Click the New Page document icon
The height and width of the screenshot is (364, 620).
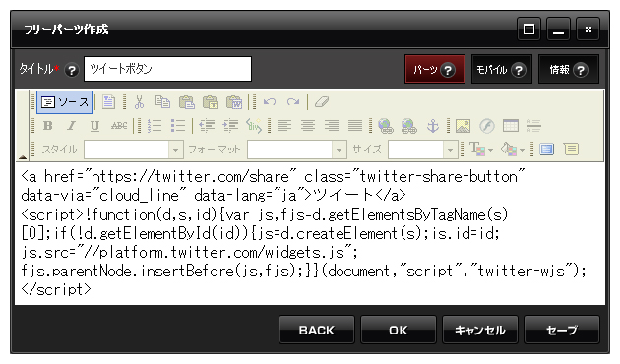coord(108,102)
